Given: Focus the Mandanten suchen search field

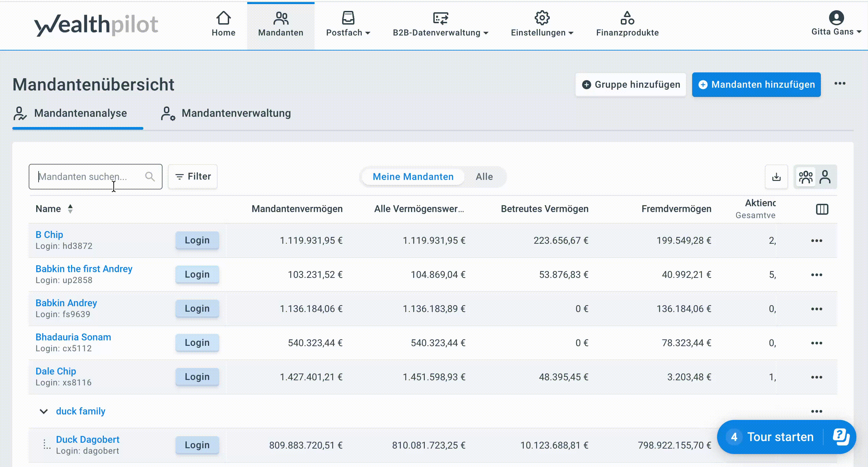Looking at the screenshot, I should click(89, 176).
